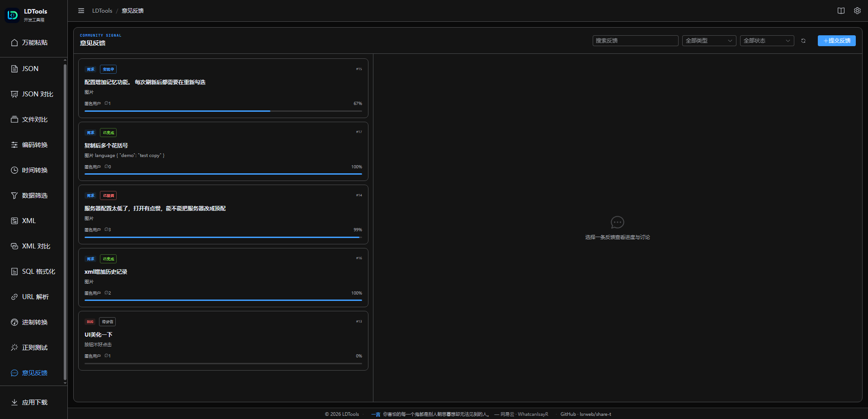868x419 pixels.
Task: Expand the 全部类型 dropdown
Action: tap(709, 41)
